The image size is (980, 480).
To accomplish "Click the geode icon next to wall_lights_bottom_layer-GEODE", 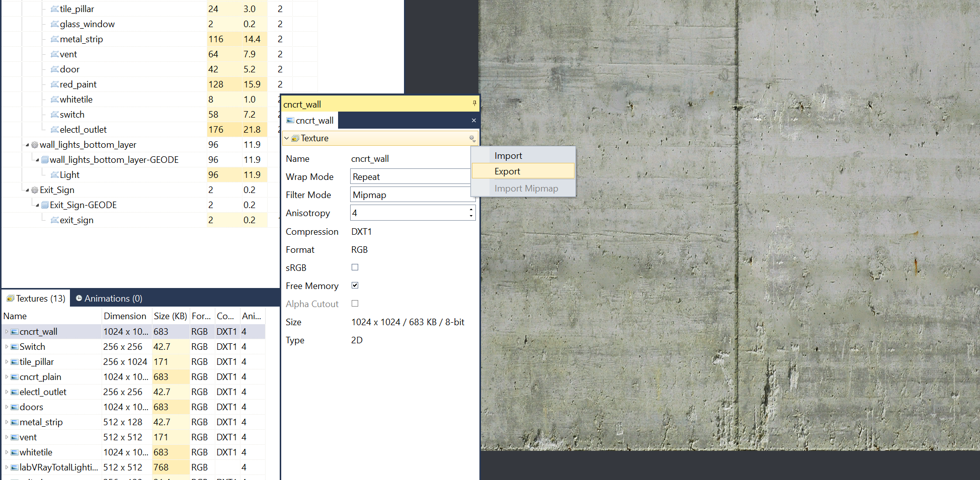I will pyautogui.click(x=45, y=160).
